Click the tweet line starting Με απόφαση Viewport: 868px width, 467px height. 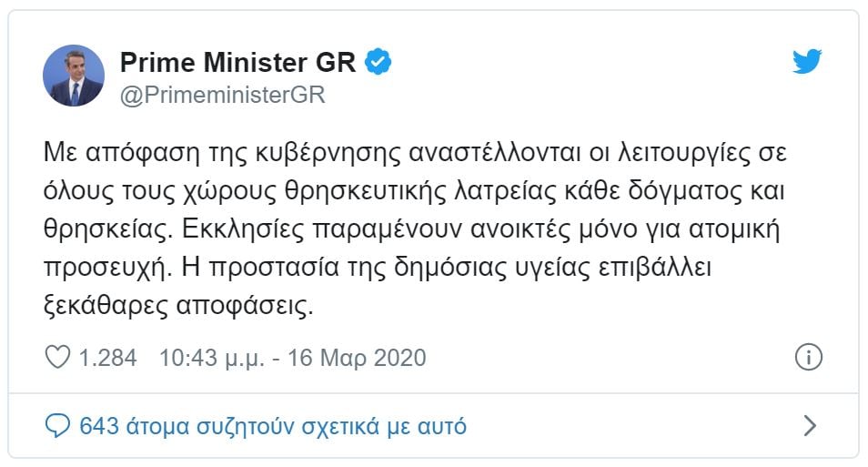click(415, 153)
